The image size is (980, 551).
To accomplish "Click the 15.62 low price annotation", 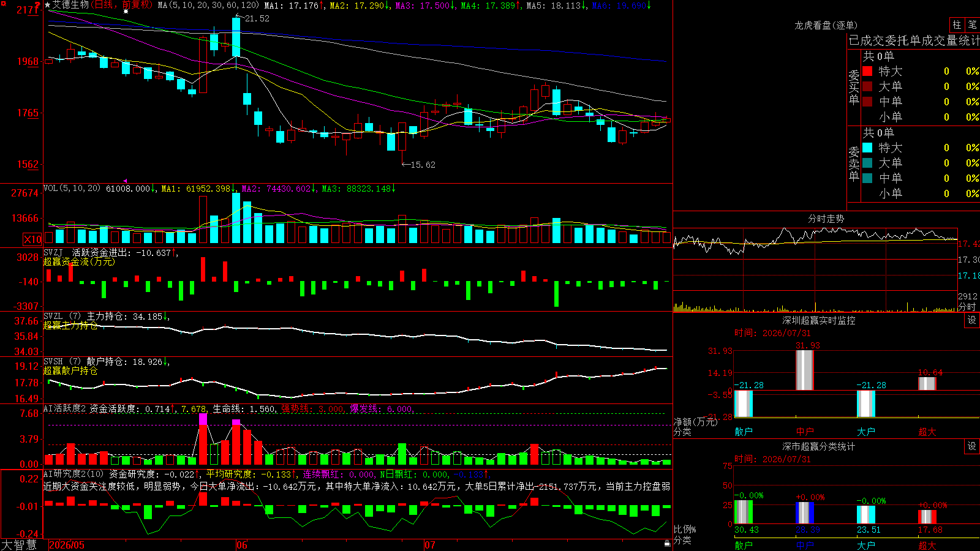I will (x=423, y=165).
